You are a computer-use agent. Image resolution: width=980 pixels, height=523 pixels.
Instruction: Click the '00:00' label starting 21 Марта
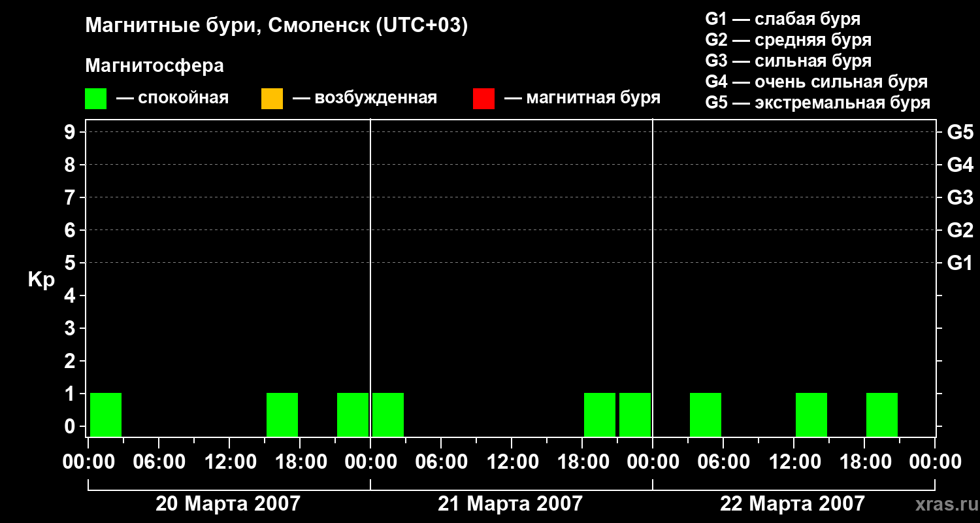370,462
